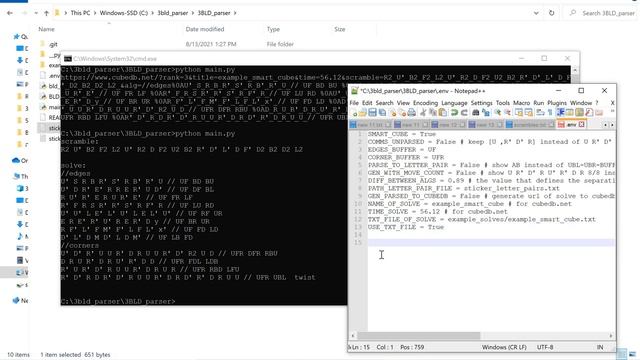The image size is (640, 360).
Task: Go back in File Explorer
Action: click(10, 13)
